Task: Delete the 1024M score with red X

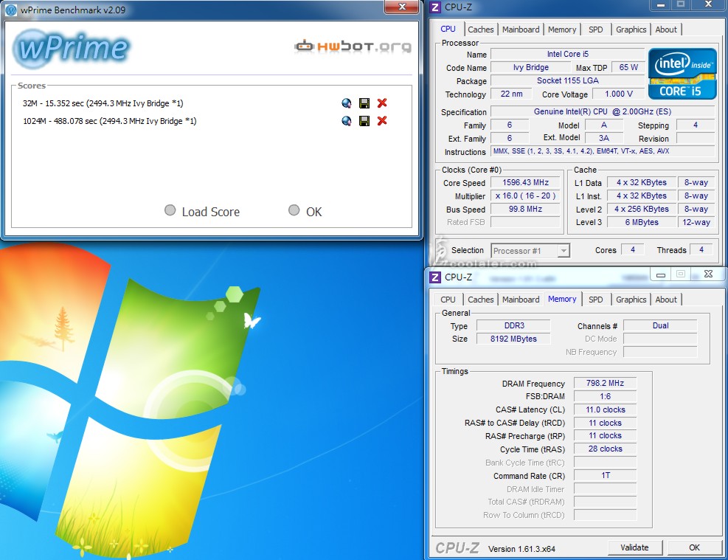Action: tap(382, 121)
